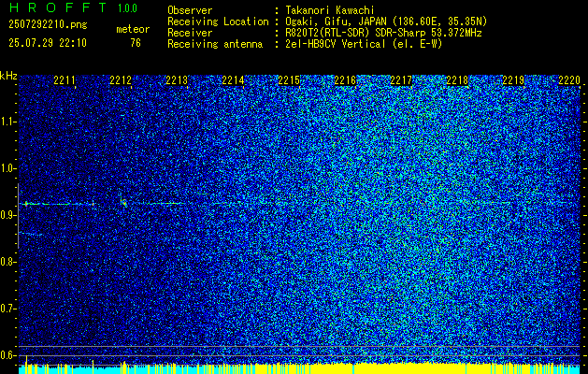Click the Receiver label
Image resolution: width=588 pixels, height=374 pixels.
tap(190, 33)
